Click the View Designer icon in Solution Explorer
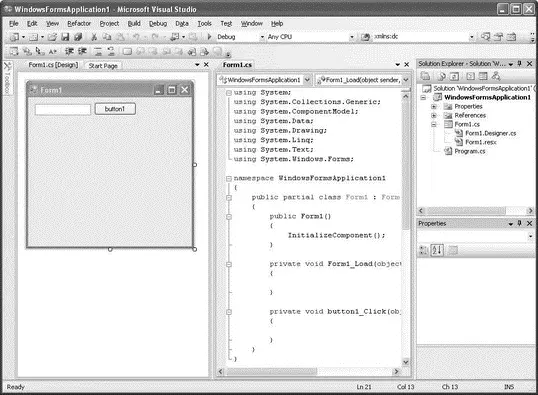This screenshot has height=395, width=538. pyautogui.click(x=483, y=76)
